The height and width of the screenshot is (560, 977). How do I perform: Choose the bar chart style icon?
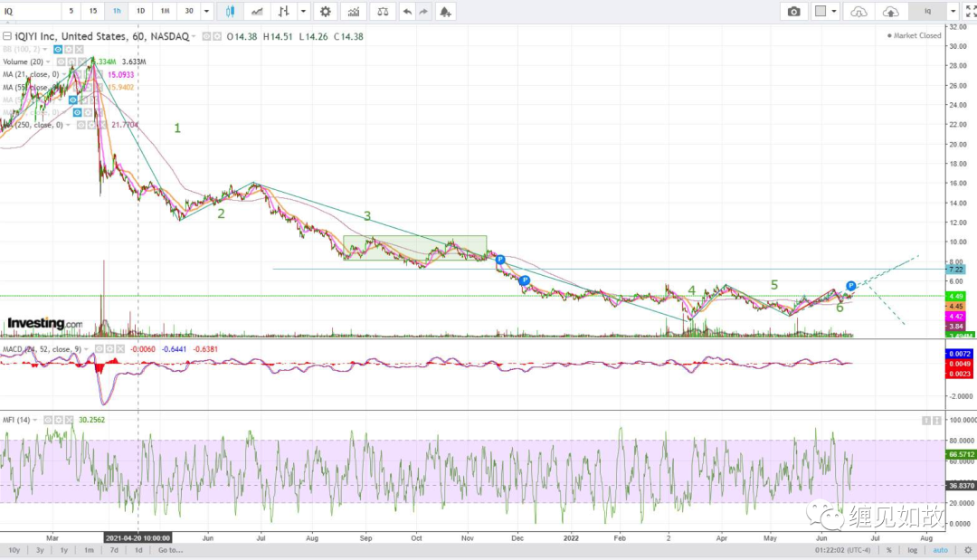283,11
